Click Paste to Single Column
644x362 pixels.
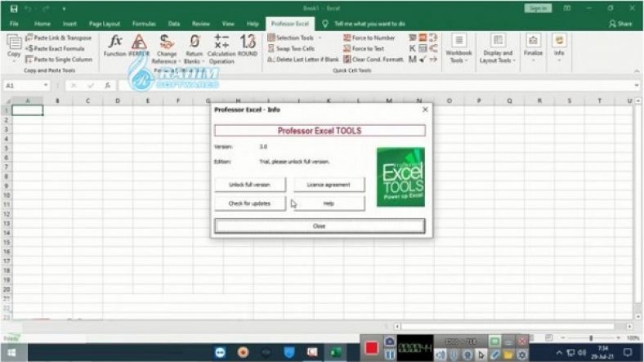coord(58,60)
